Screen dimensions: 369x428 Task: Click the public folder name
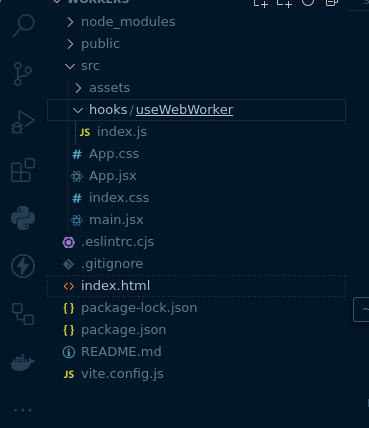(100, 44)
